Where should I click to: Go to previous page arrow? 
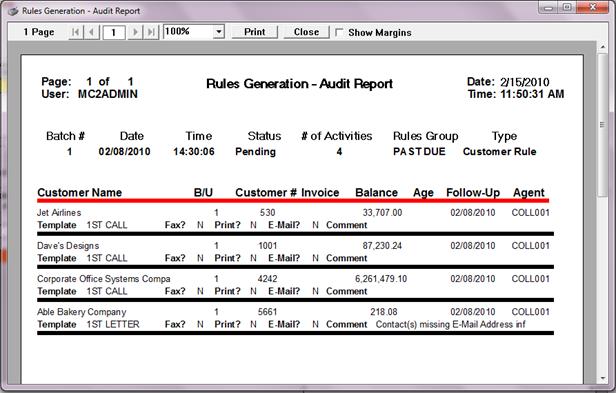92,32
